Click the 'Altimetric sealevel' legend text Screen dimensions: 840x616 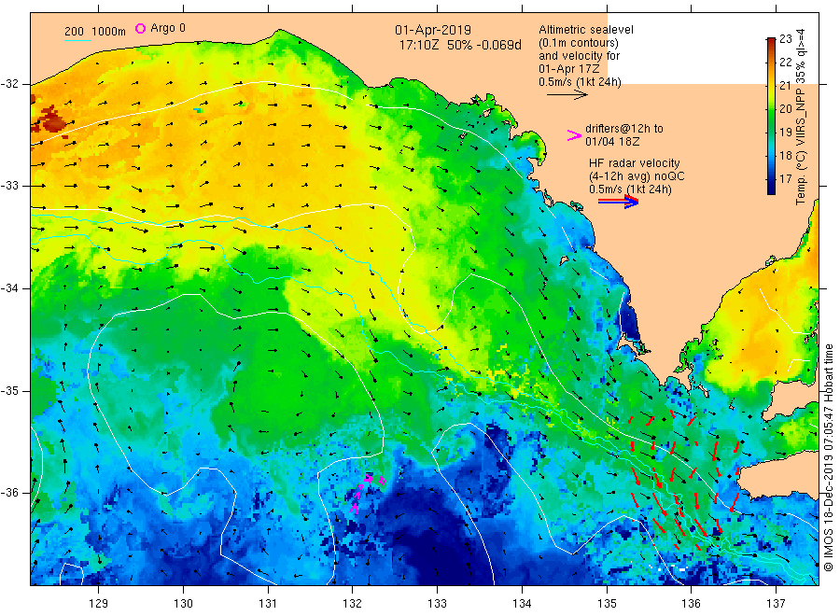585,30
